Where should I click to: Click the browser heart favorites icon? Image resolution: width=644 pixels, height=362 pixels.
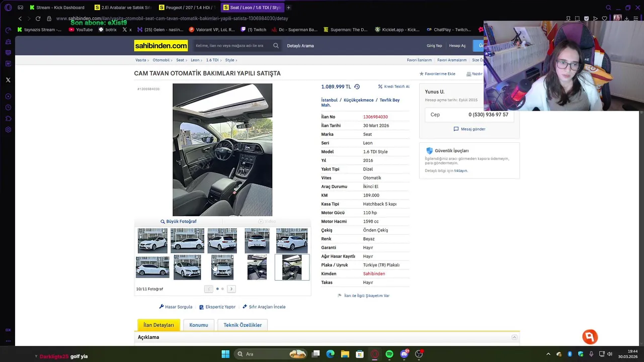(604, 19)
